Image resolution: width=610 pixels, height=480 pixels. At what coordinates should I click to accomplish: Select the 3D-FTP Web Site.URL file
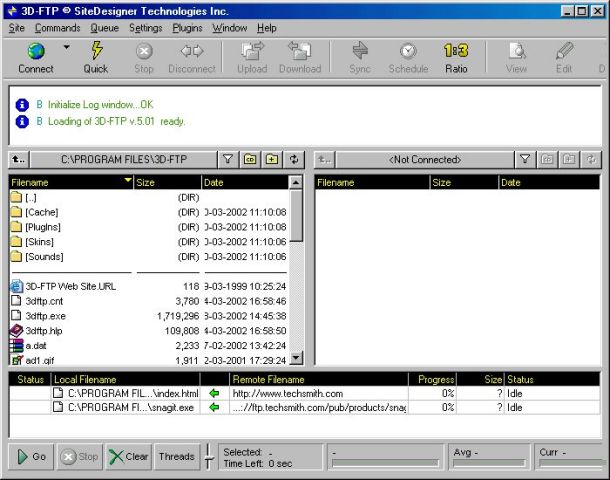click(149, 286)
